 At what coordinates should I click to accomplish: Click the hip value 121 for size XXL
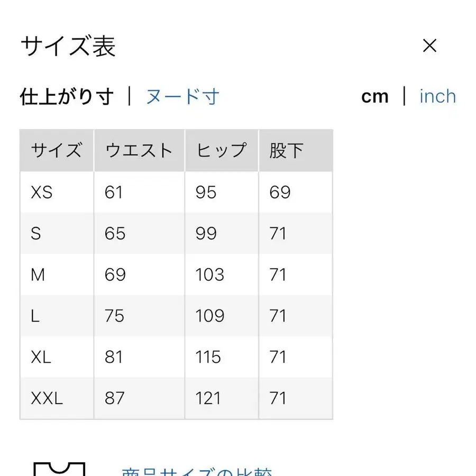208,398
